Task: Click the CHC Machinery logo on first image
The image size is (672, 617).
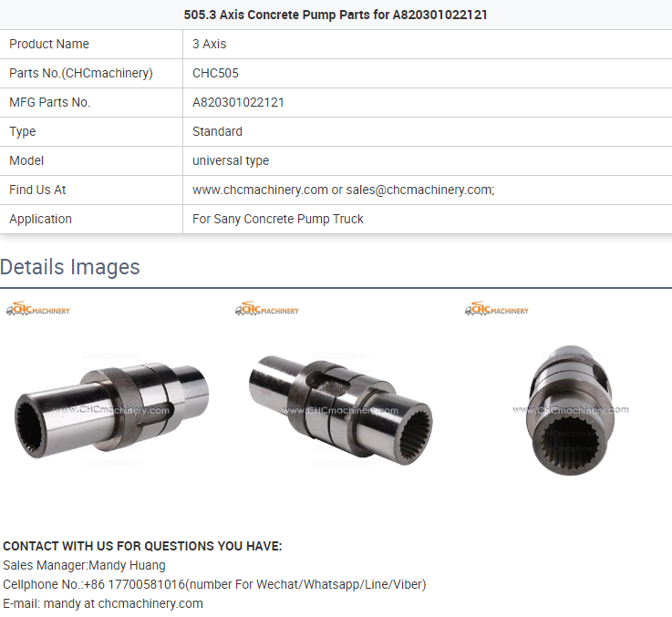Action: tap(38, 308)
